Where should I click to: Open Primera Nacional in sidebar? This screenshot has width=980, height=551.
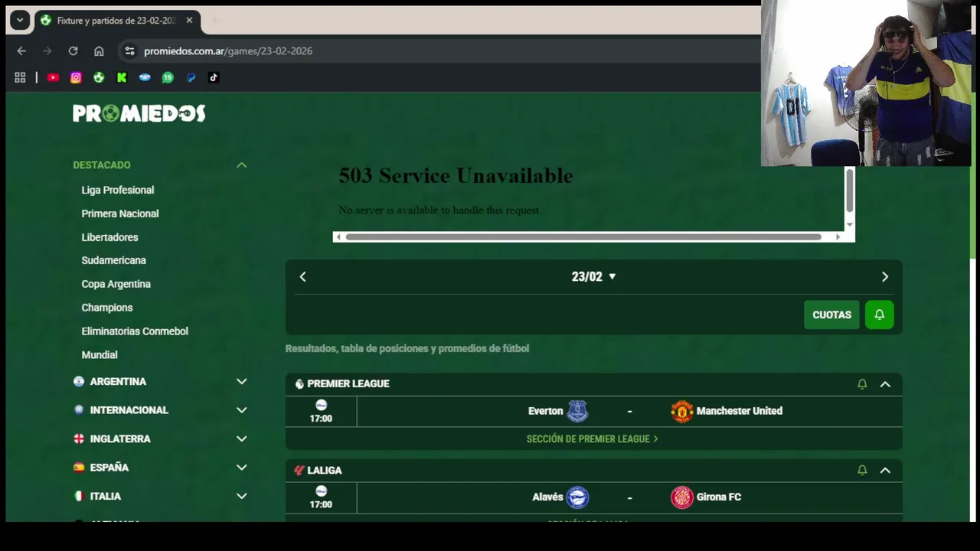(x=120, y=214)
